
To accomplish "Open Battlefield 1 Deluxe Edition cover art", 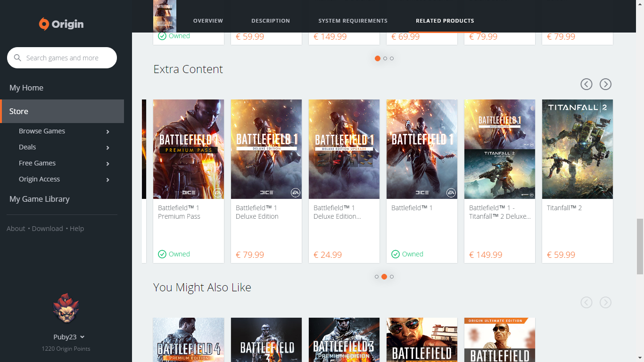I will [x=266, y=149].
